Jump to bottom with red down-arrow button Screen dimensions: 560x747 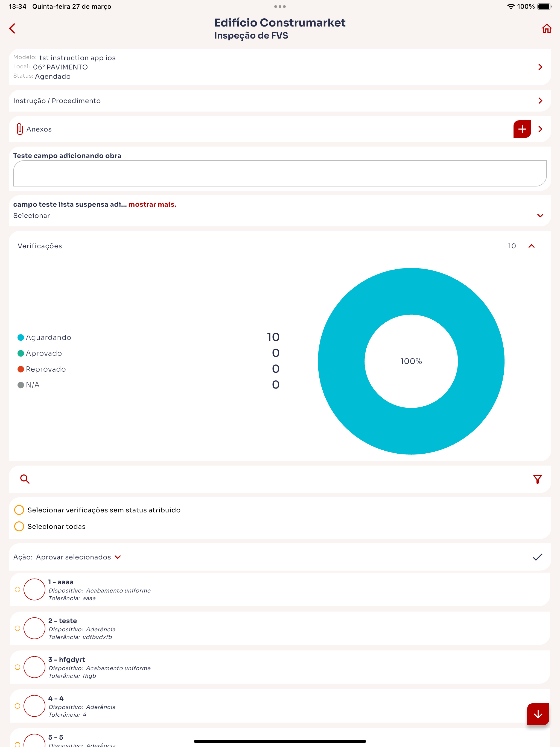coord(538,714)
